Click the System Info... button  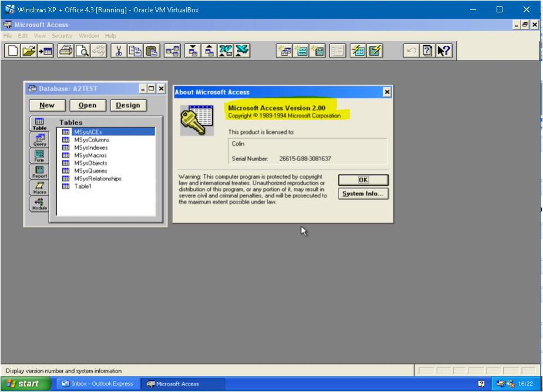tap(363, 193)
